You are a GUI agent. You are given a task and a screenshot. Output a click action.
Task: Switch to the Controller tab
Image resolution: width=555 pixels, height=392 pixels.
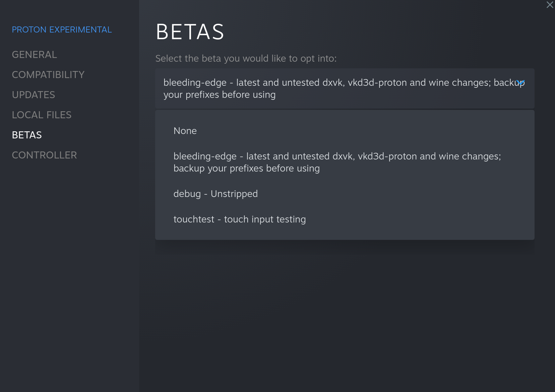[x=45, y=155]
